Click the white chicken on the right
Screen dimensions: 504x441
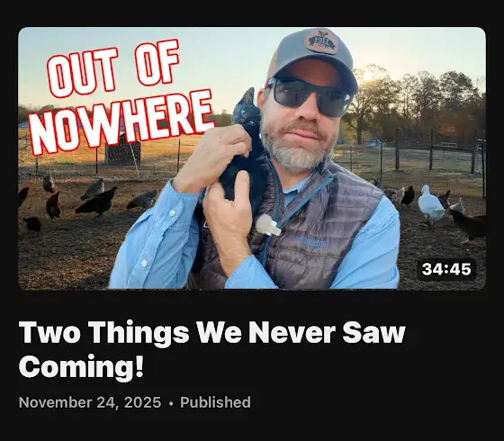(x=431, y=205)
